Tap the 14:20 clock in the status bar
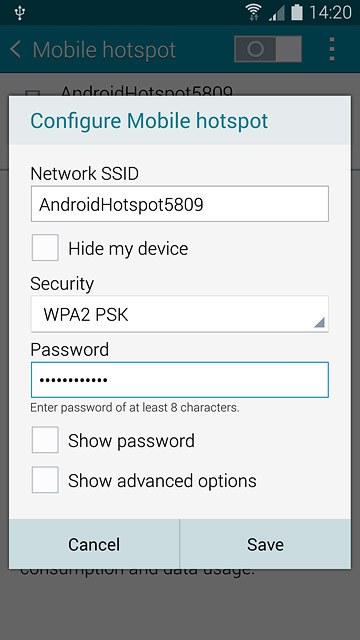This screenshot has height=640, width=360. click(330, 13)
